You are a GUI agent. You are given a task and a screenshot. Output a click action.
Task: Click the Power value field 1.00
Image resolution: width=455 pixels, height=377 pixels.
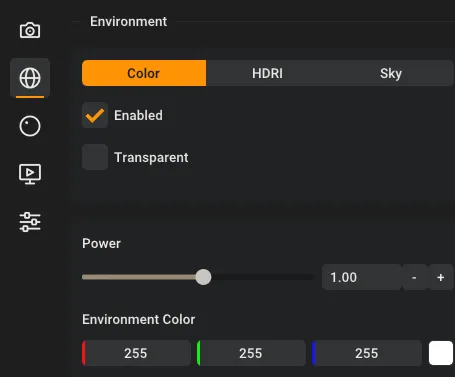pyautogui.click(x=362, y=277)
